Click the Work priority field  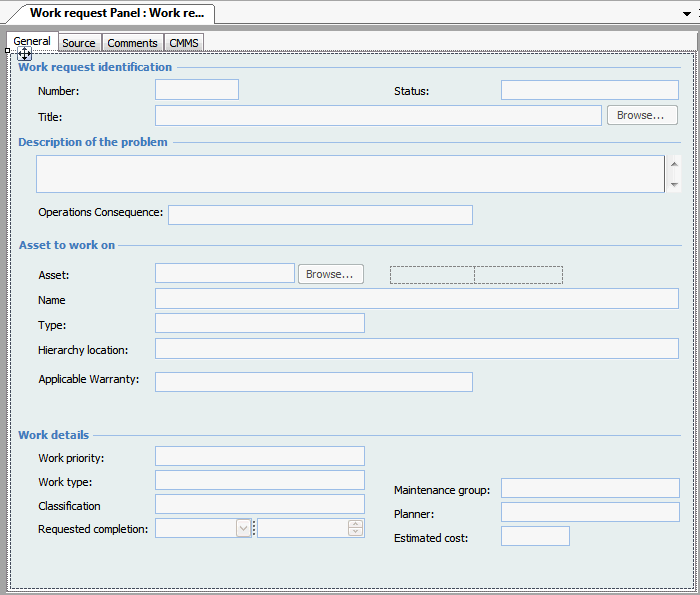pos(260,457)
